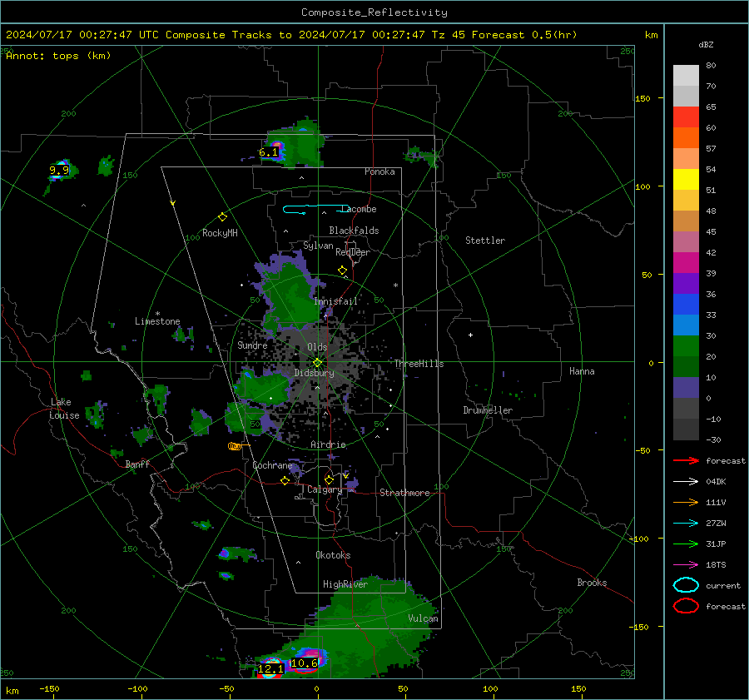Image resolution: width=749 pixels, height=700 pixels.
Task: Click the 'Annot: tops (km)' annotation text
Action: 58,56
